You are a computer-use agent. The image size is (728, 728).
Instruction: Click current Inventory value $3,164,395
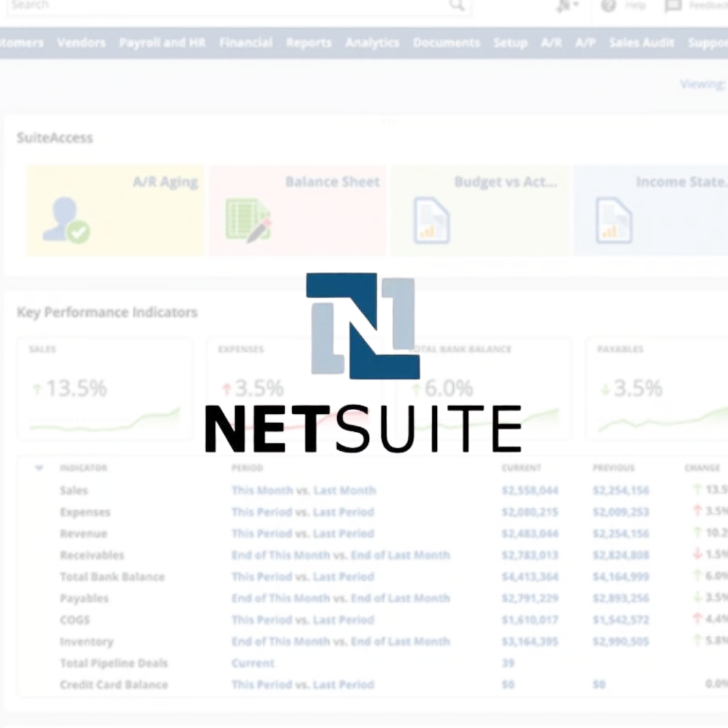pyautogui.click(x=530, y=641)
